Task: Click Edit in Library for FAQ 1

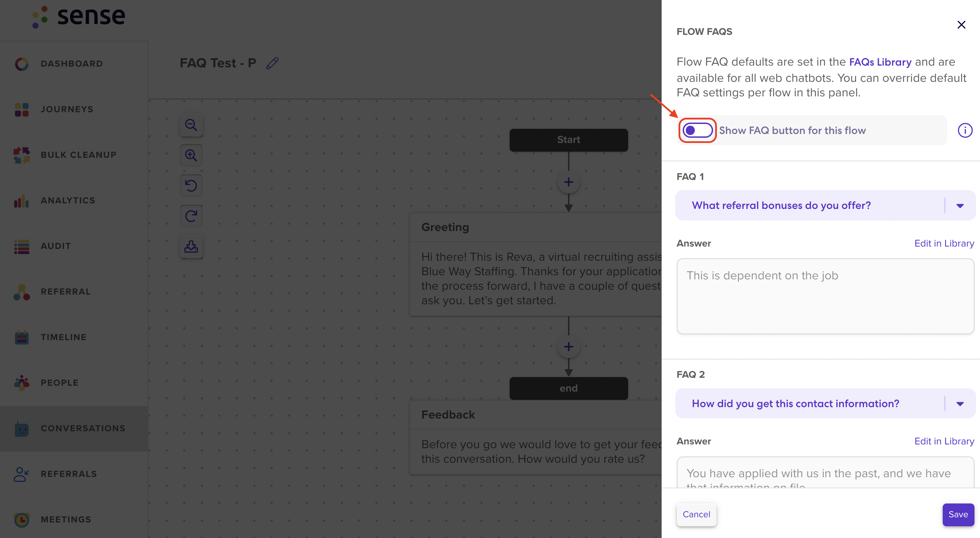Action: tap(944, 243)
